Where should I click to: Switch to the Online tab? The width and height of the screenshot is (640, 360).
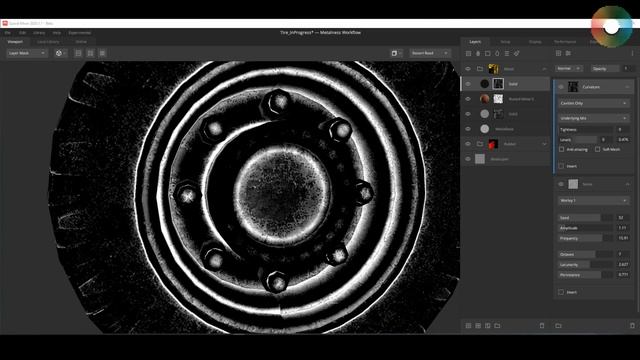81,42
